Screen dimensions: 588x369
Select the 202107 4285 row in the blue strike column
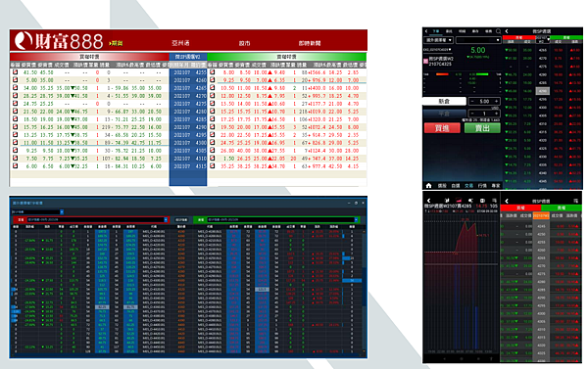click(188, 119)
